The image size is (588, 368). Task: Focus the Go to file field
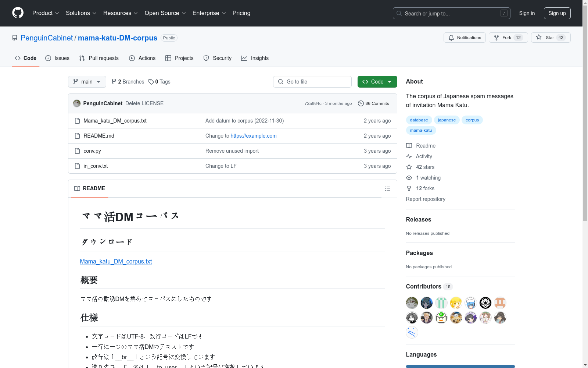pos(312,82)
